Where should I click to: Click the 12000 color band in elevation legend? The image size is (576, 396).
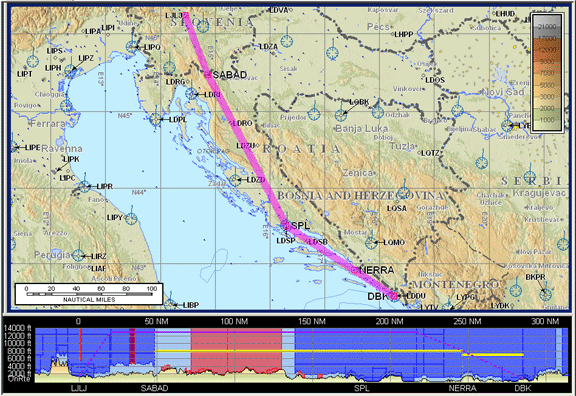point(547,49)
